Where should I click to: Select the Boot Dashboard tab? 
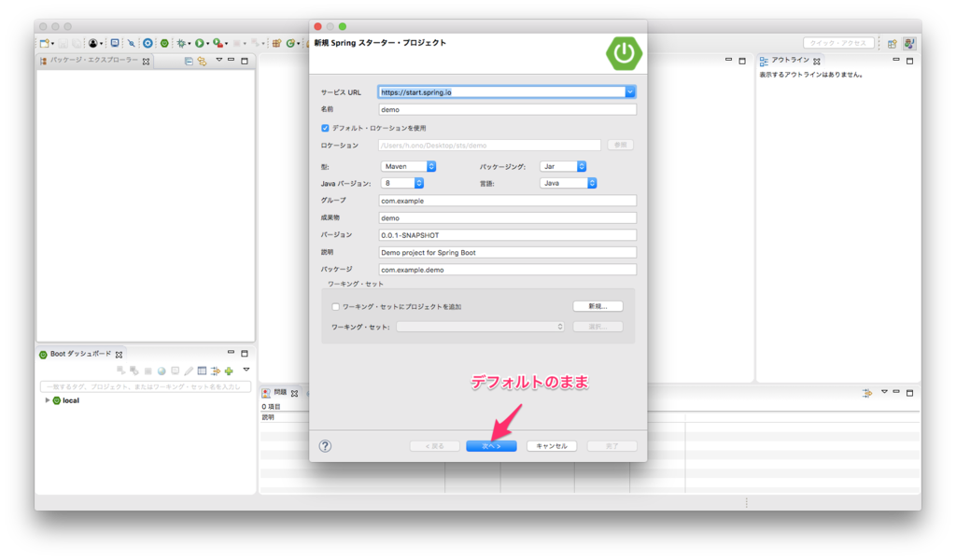[80, 354]
